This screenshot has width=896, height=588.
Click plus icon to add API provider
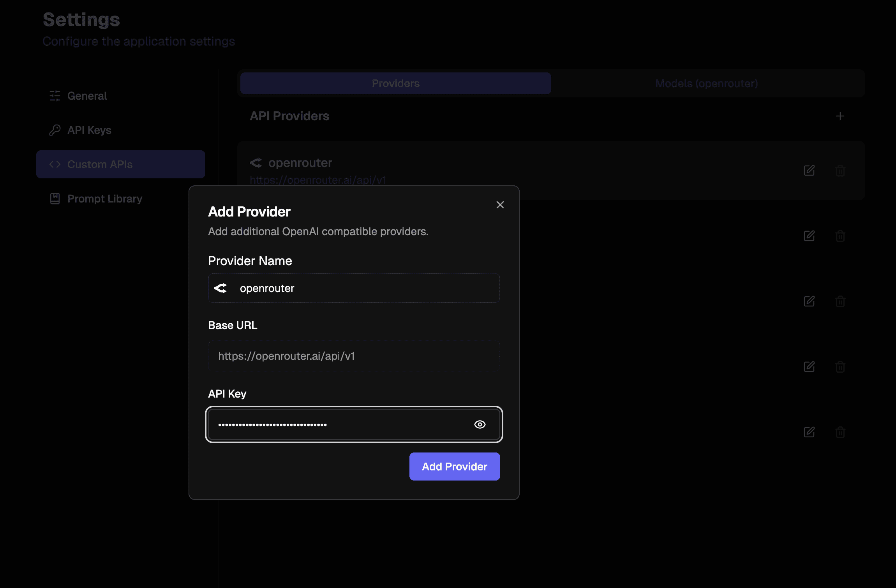click(840, 116)
